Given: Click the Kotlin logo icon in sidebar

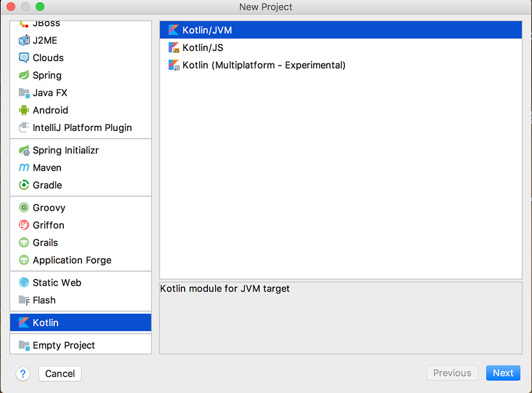Looking at the screenshot, I should pyautogui.click(x=23, y=323).
